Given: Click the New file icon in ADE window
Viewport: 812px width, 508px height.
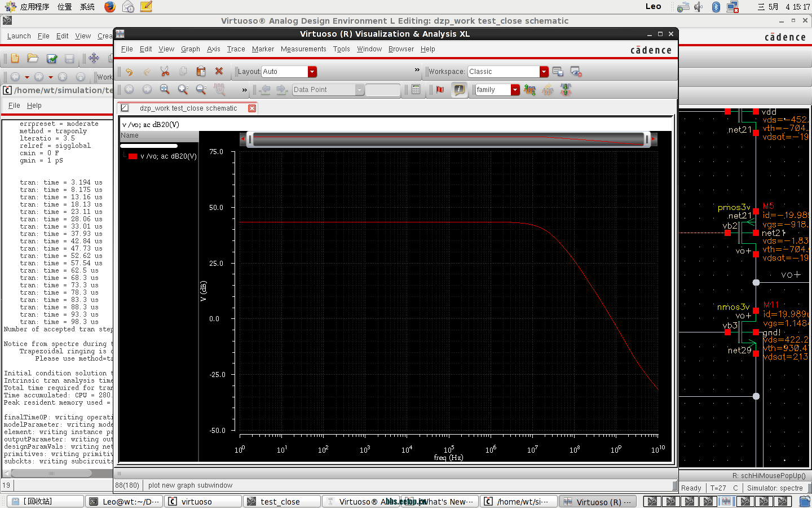Looking at the screenshot, I should (15, 58).
